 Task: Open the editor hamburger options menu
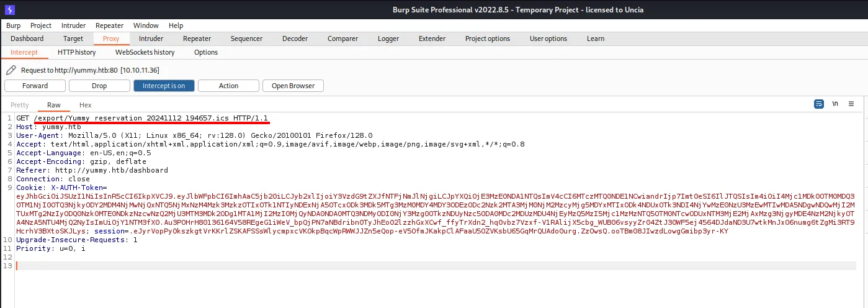tap(851, 104)
